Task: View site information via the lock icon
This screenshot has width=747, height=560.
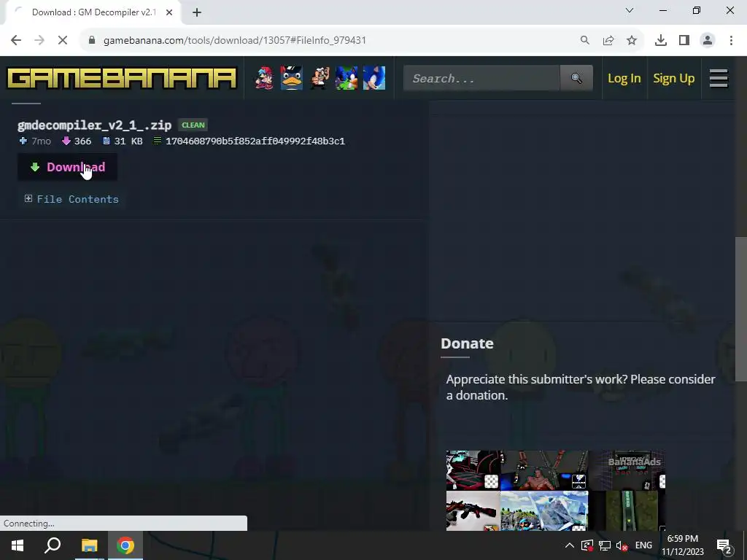Action: (x=92, y=41)
